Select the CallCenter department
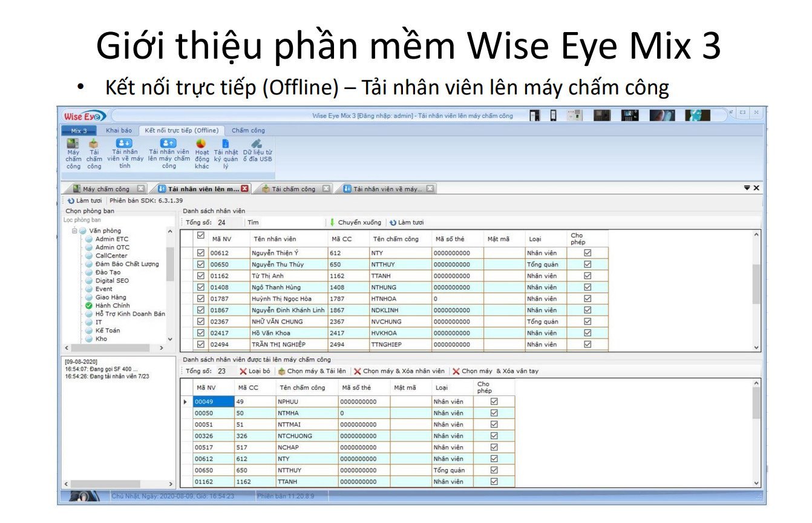 111,255
